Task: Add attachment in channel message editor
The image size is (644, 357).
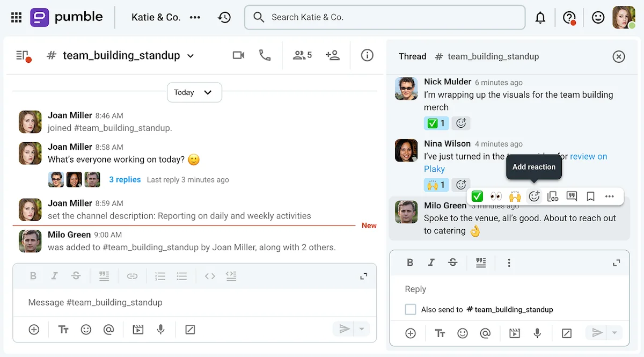Action: [34, 330]
